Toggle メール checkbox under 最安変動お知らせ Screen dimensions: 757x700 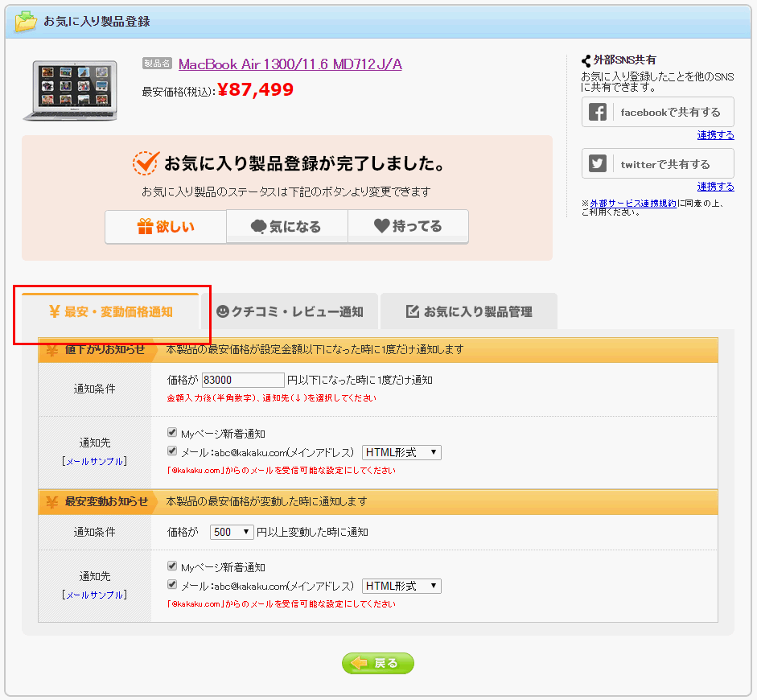(172, 585)
